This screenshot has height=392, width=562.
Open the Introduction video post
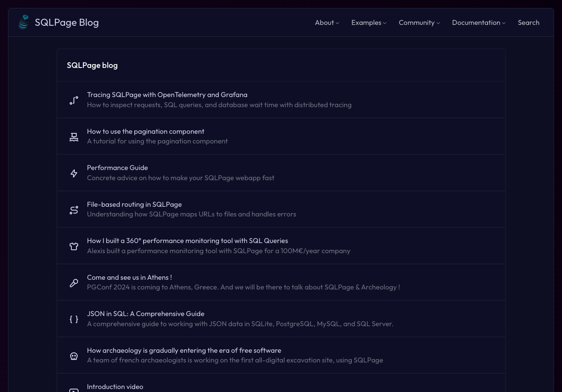point(115,387)
